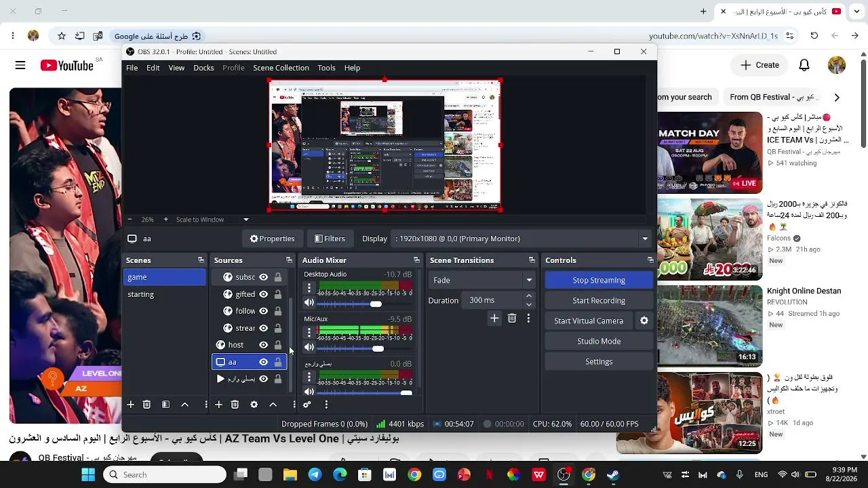Add a new source with the Sources plus icon
The width and height of the screenshot is (868, 488).
218,405
